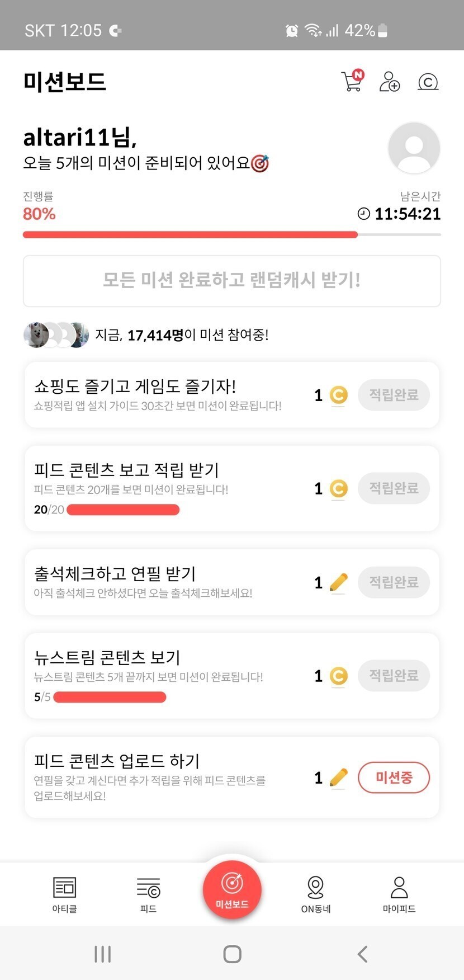Tap the overall 80% mission progress bar

click(231, 235)
